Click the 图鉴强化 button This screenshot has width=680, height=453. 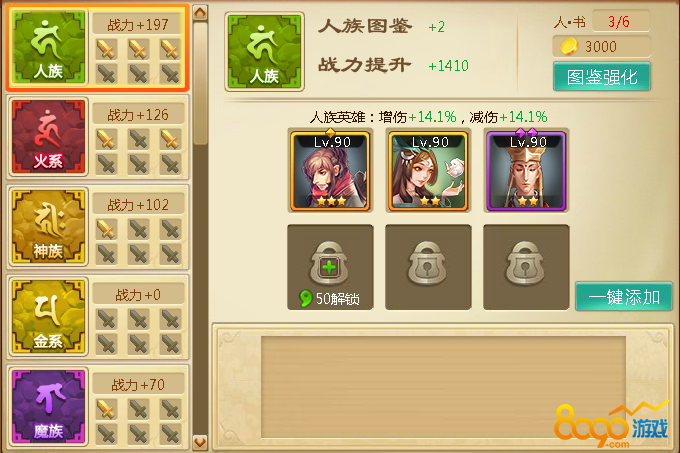pos(602,77)
